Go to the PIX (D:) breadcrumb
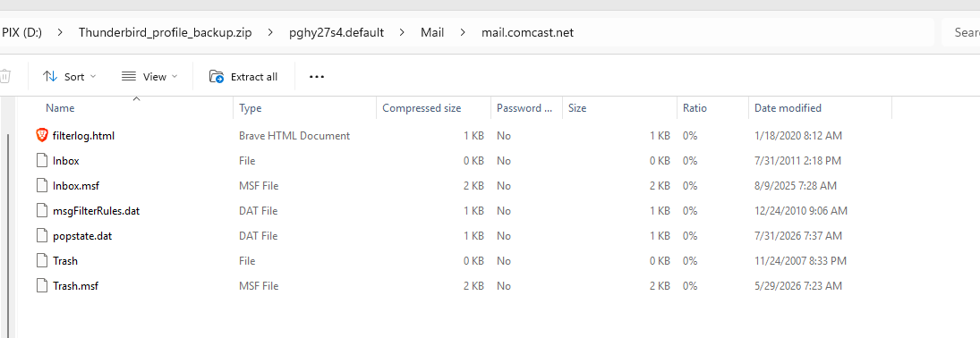This screenshot has width=980, height=338. pyautogui.click(x=21, y=32)
